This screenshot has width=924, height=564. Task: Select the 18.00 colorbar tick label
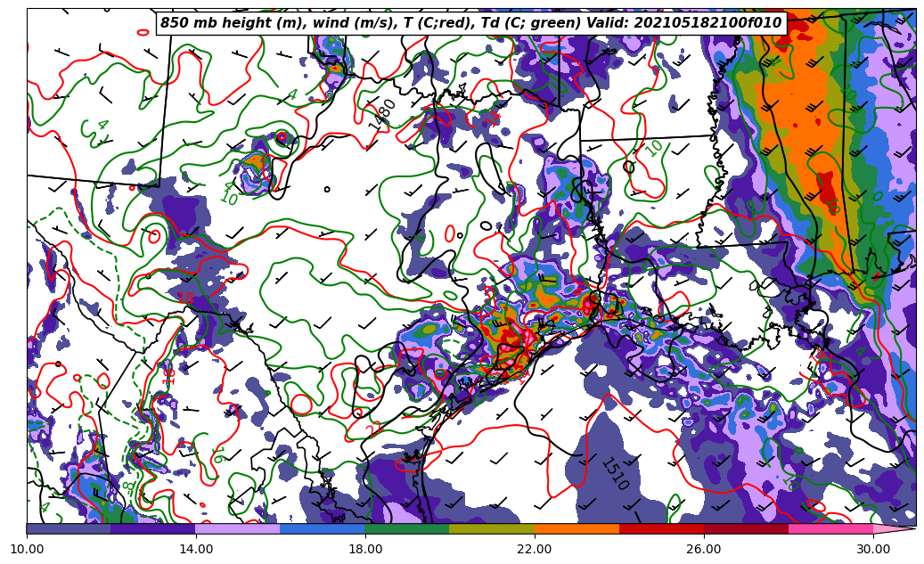pos(365,549)
